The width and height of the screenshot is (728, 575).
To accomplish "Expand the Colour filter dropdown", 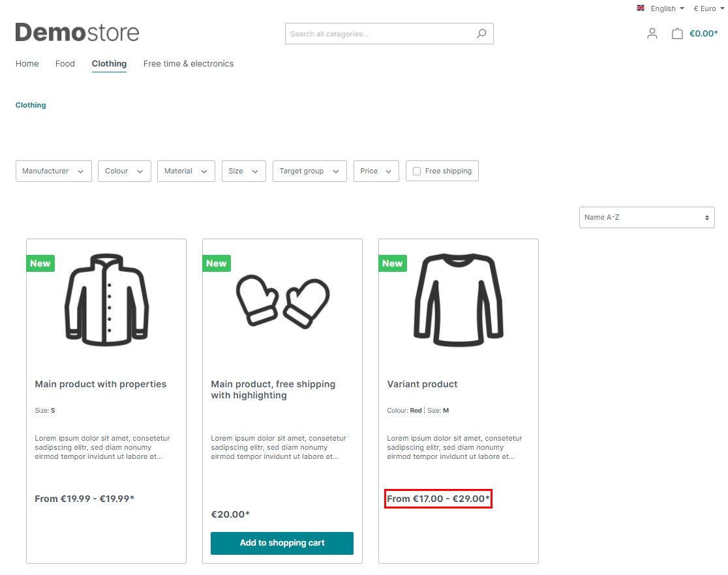I will (125, 171).
